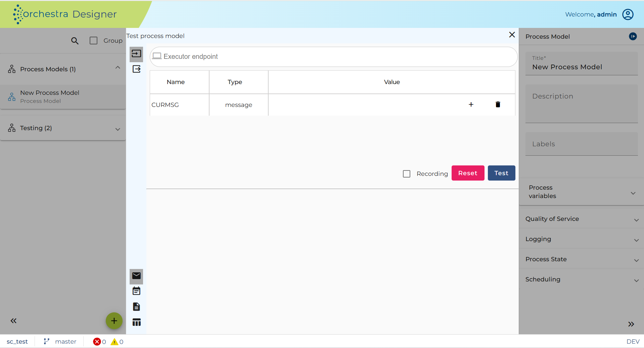This screenshot has width=644, height=348.
Task: Add a value with CURMSG plus icon
Action: 471,105
